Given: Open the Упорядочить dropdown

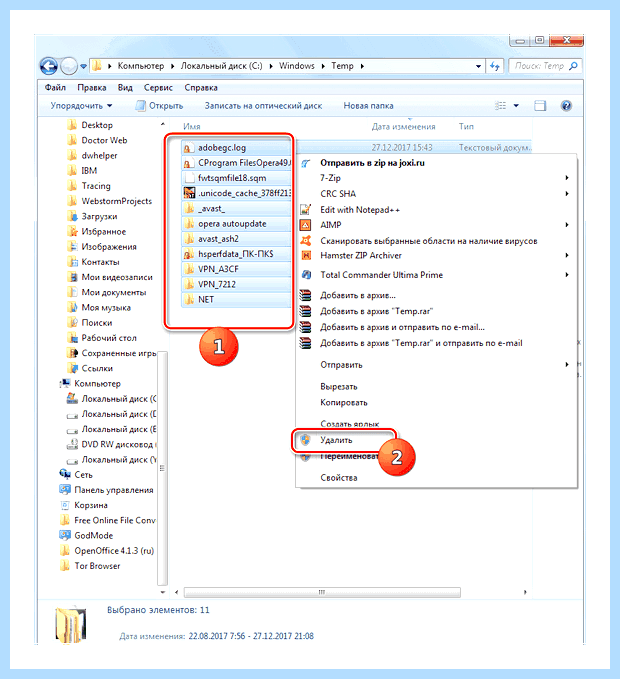Looking at the screenshot, I should pyautogui.click(x=81, y=106).
